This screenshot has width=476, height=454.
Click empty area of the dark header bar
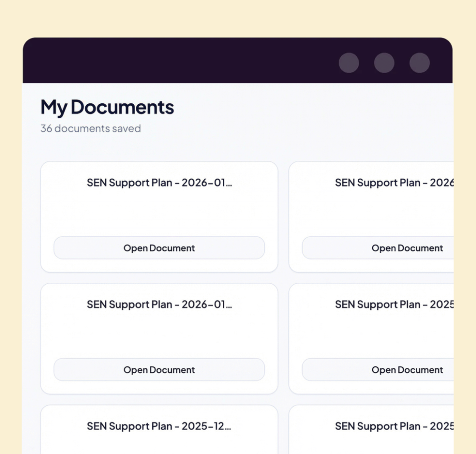[170, 61]
